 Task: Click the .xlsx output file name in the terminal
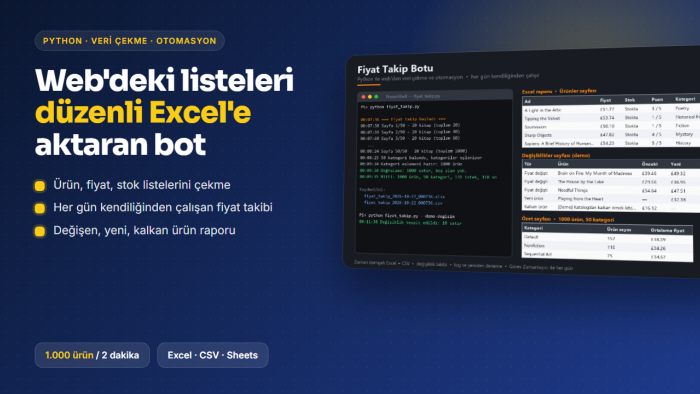(404, 196)
